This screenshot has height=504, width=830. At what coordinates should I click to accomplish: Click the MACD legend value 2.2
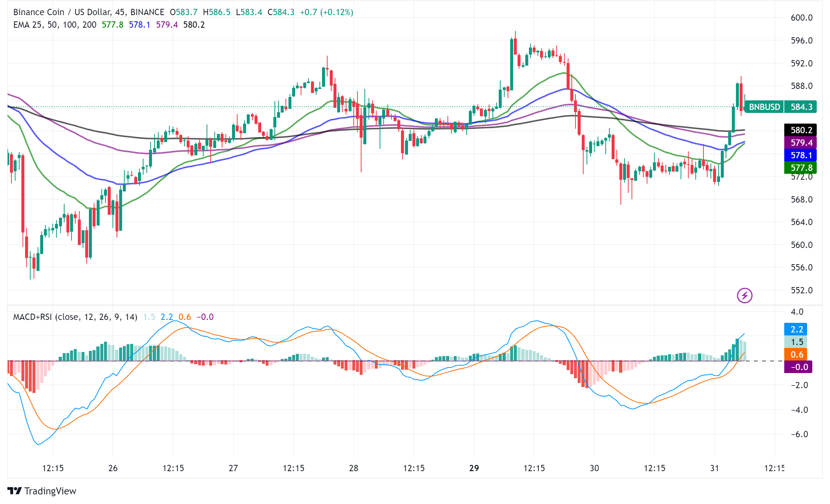pyautogui.click(x=167, y=317)
